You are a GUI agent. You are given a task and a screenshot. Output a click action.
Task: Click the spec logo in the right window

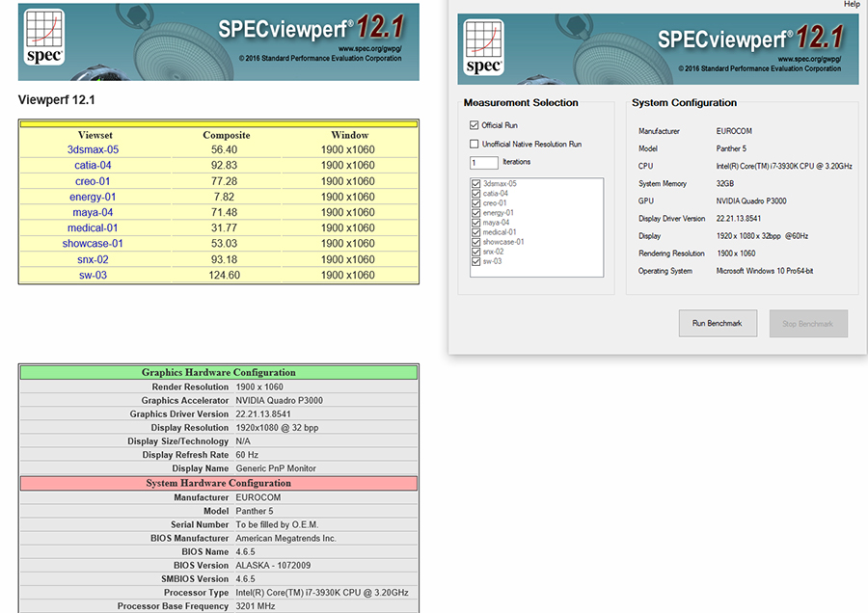[483, 48]
